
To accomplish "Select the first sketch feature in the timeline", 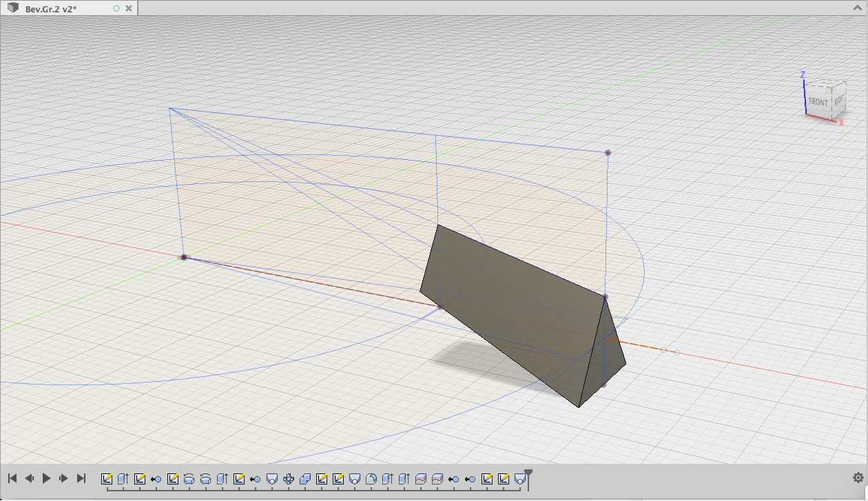I will coord(107,478).
